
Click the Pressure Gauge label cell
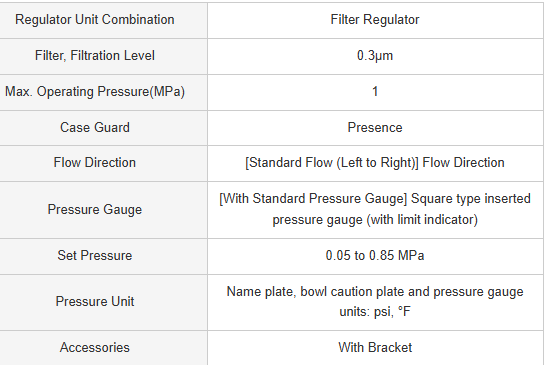coord(103,210)
